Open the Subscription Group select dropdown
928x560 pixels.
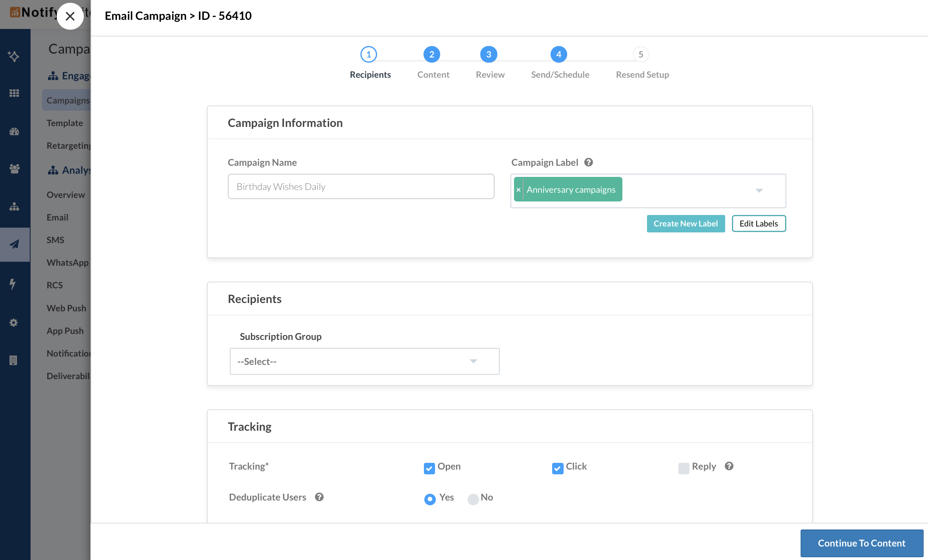click(364, 361)
